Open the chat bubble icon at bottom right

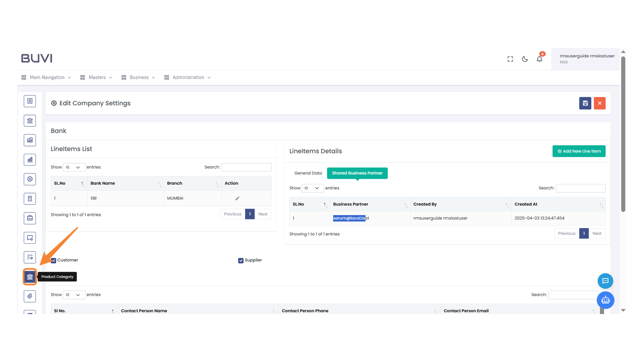pyautogui.click(x=605, y=281)
